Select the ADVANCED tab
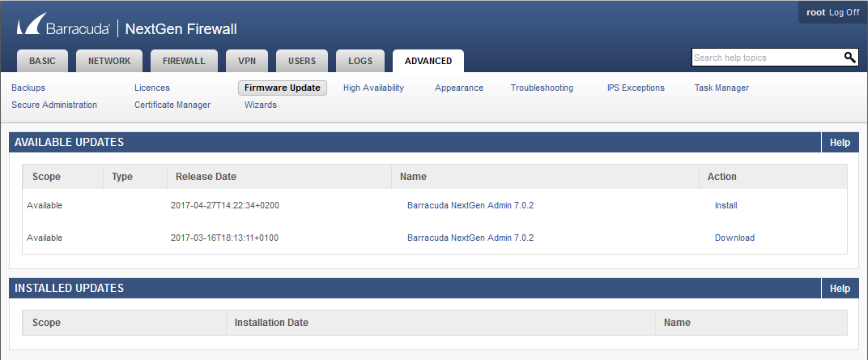Screen dimensions: 868x360 point(428,61)
